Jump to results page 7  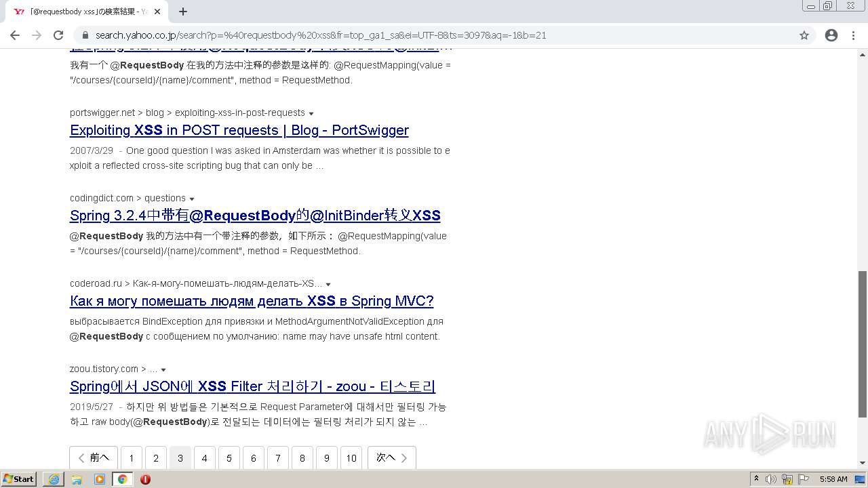coord(278,458)
